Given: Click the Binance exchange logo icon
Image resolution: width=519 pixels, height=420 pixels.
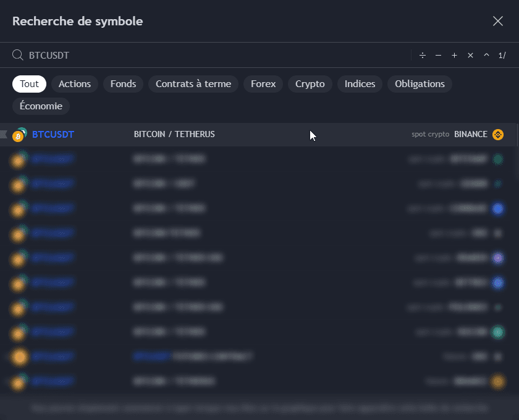Looking at the screenshot, I should click(x=498, y=135).
